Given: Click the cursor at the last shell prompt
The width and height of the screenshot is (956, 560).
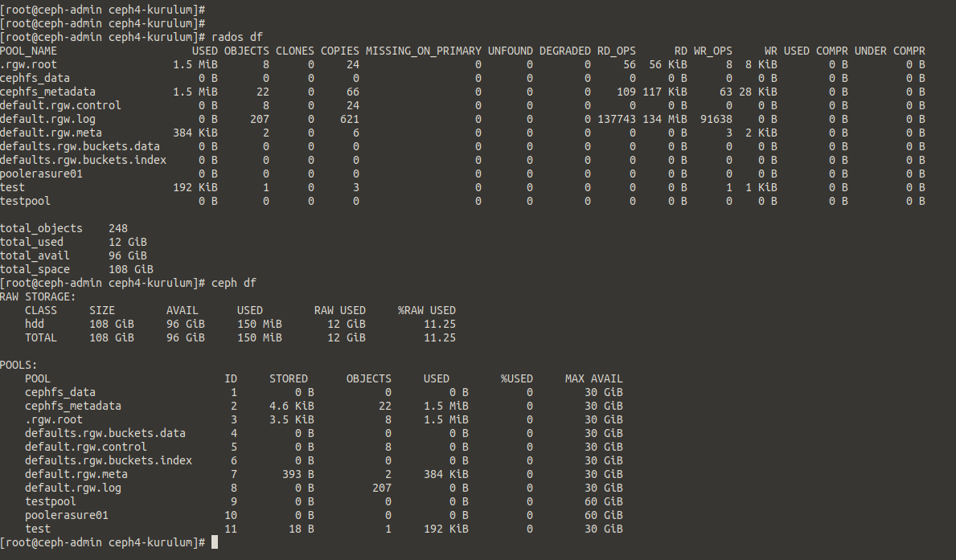Looking at the screenshot, I should [215, 542].
